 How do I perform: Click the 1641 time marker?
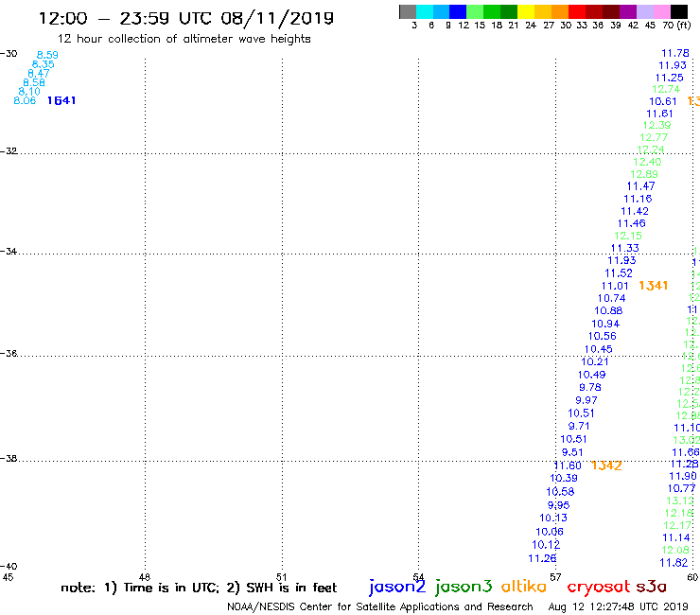tap(61, 100)
